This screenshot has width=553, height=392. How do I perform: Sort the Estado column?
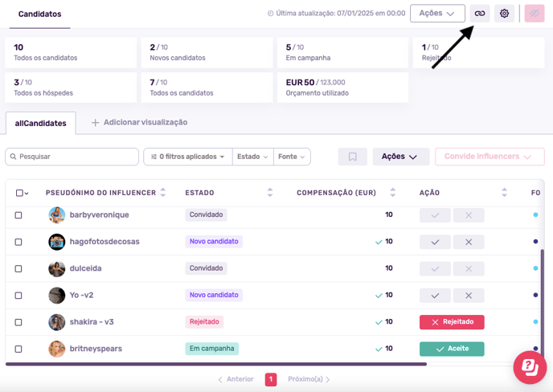(270, 193)
